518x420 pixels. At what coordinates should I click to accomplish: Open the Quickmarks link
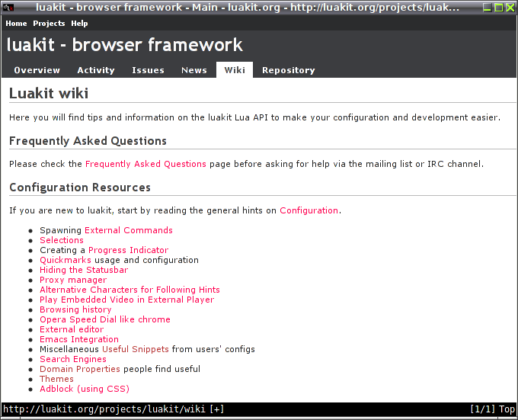point(66,260)
